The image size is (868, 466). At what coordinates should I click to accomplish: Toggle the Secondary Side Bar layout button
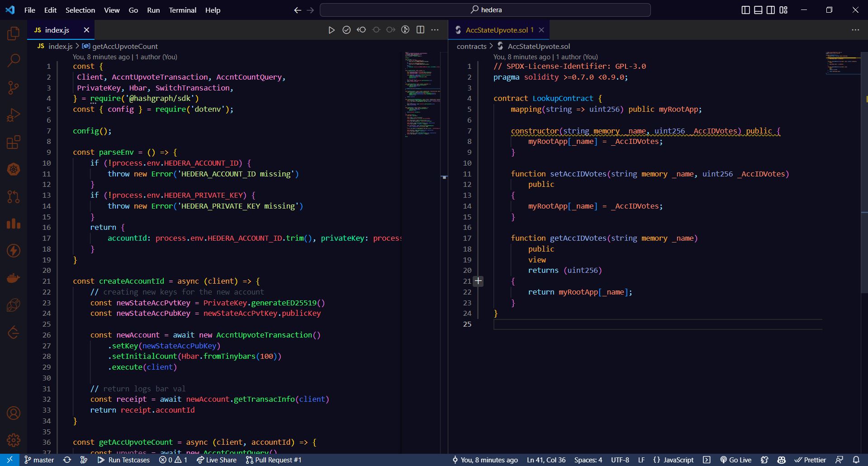[x=771, y=10]
